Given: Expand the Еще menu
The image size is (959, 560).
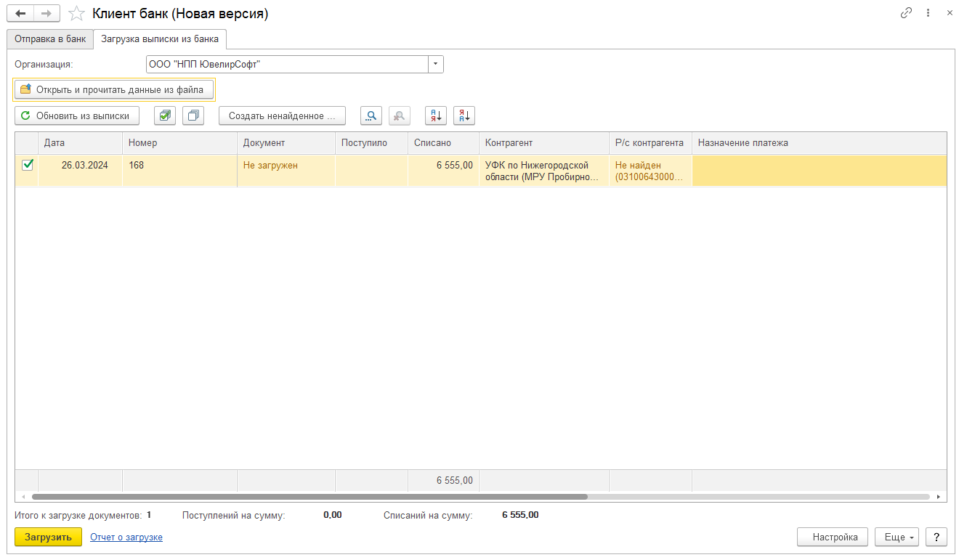Looking at the screenshot, I should (897, 537).
